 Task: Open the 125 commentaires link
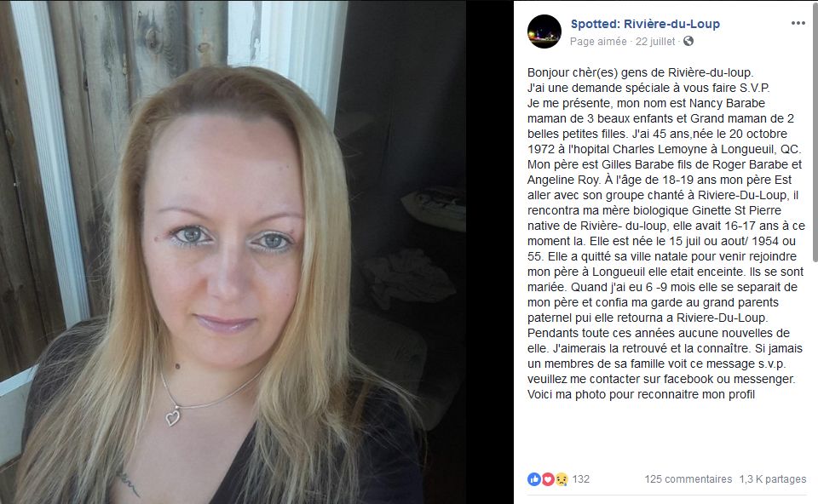688,479
